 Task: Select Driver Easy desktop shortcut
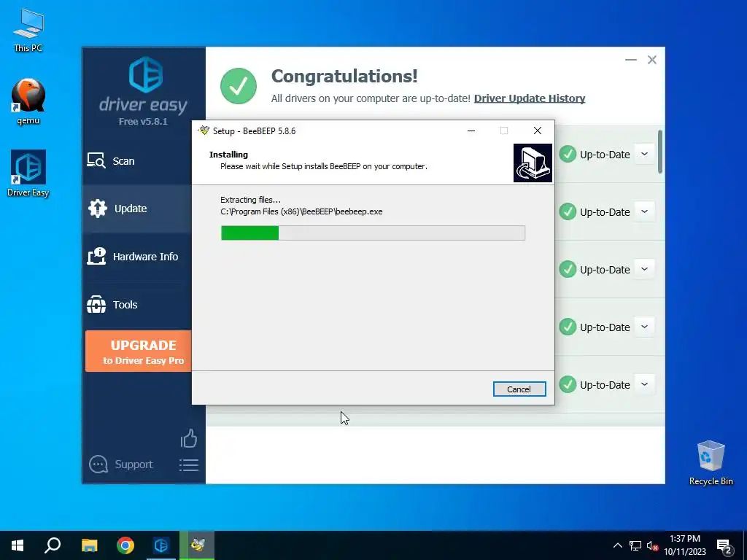(x=28, y=174)
